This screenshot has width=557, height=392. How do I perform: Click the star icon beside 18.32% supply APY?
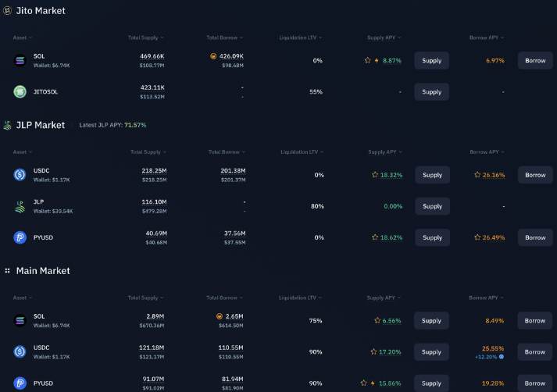375,175
